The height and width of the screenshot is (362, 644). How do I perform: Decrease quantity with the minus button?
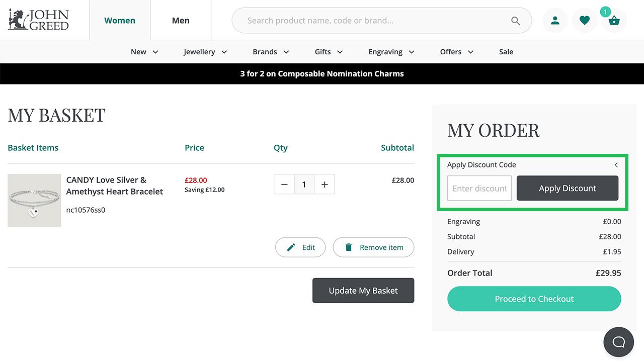pyautogui.click(x=284, y=185)
